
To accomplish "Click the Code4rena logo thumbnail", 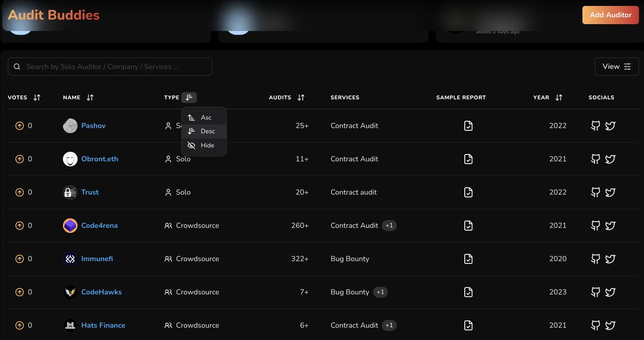I will click(70, 226).
